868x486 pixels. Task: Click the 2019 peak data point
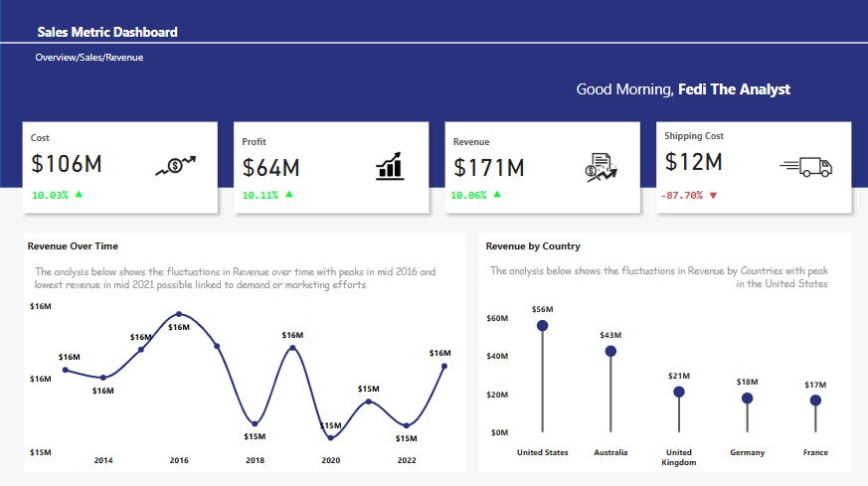[292, 348]
